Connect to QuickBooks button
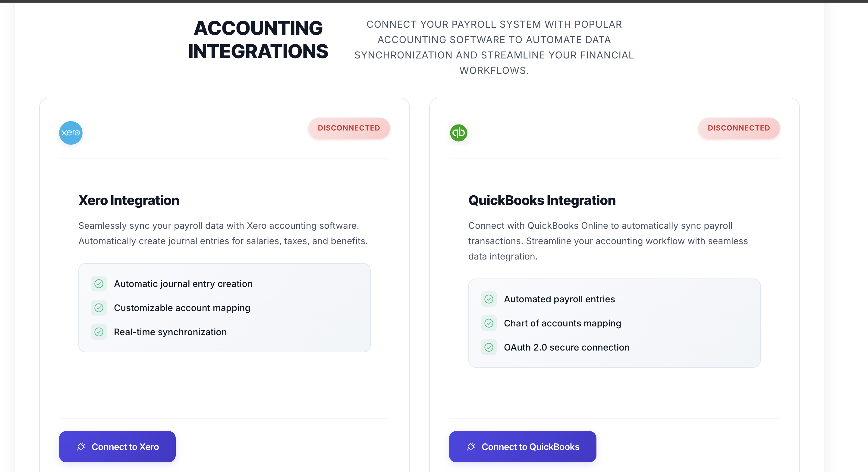Screen dimensions: 868x472 [523, 446]
